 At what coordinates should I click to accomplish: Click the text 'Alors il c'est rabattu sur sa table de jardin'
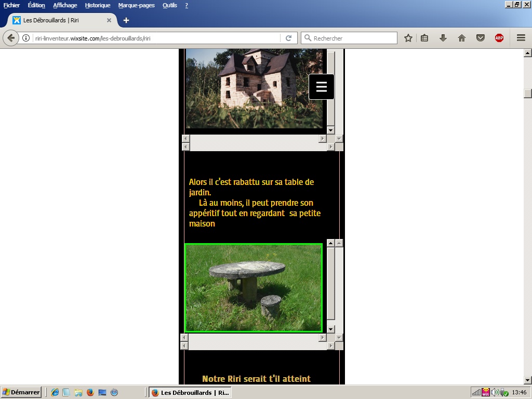coord(251,187)
